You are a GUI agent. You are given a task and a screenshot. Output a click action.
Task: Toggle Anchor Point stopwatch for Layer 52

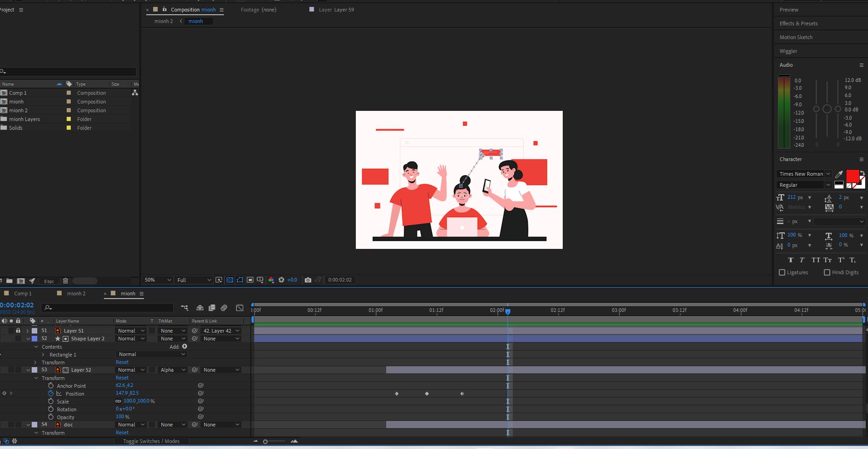[x=51, y=386]
